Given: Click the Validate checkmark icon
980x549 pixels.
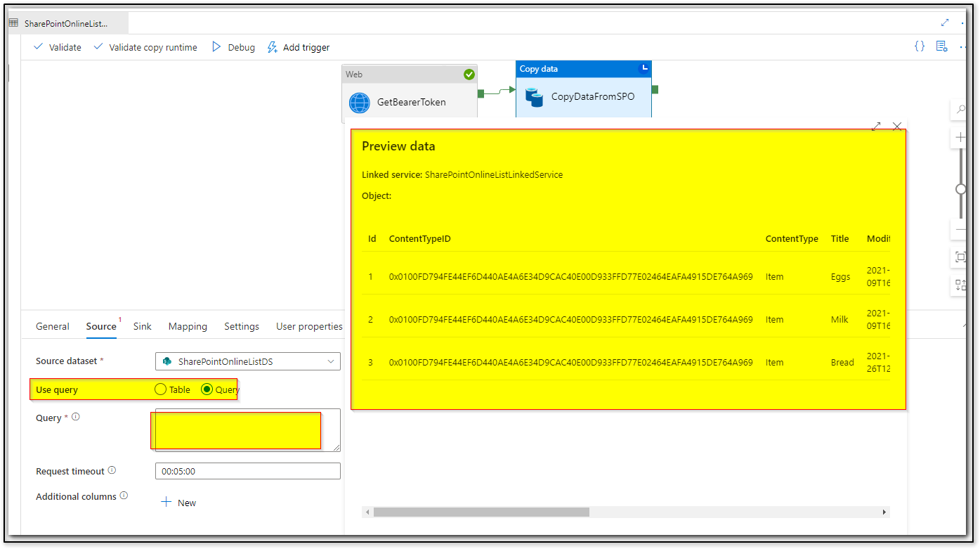Looking at the screenshot, I should [x=39, y=47].
